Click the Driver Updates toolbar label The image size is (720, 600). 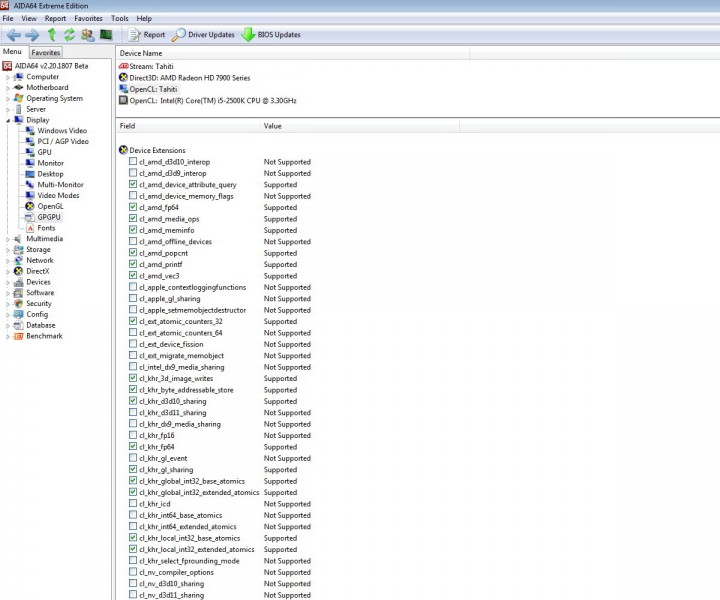tap(211, 35)
